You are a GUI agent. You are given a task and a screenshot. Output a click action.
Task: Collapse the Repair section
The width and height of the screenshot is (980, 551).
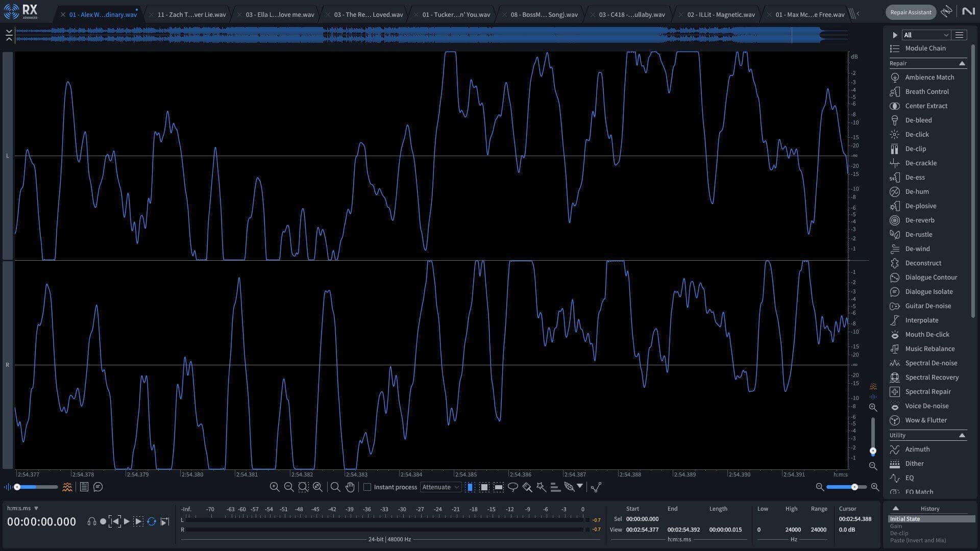point(962,63)
